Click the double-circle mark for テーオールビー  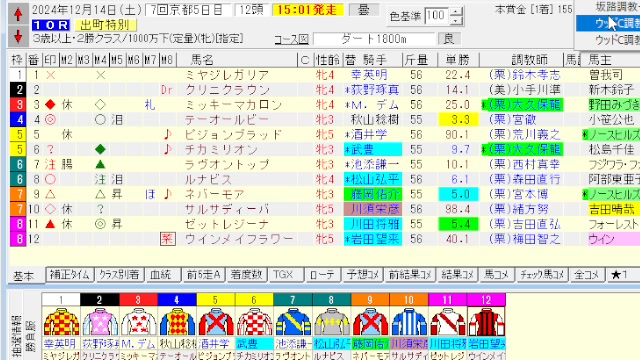[x=50, y=120]
